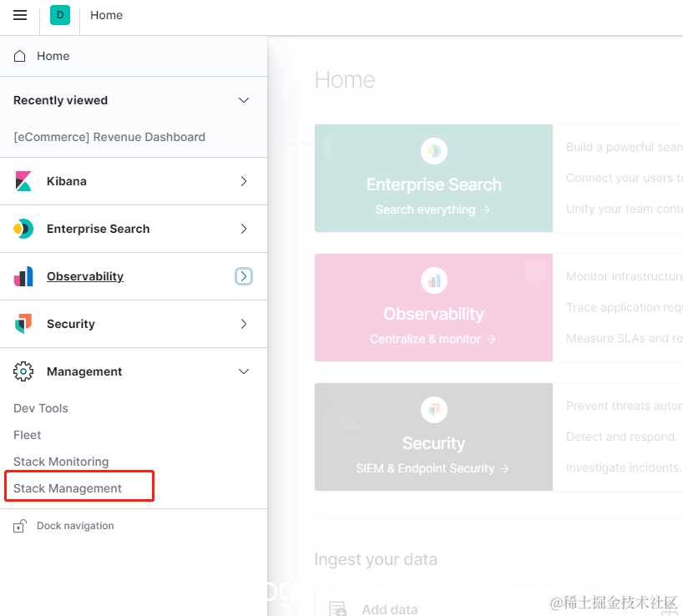
Task: Click the Management gear icon
Action: pyautogui.click(x=23, y=371)
